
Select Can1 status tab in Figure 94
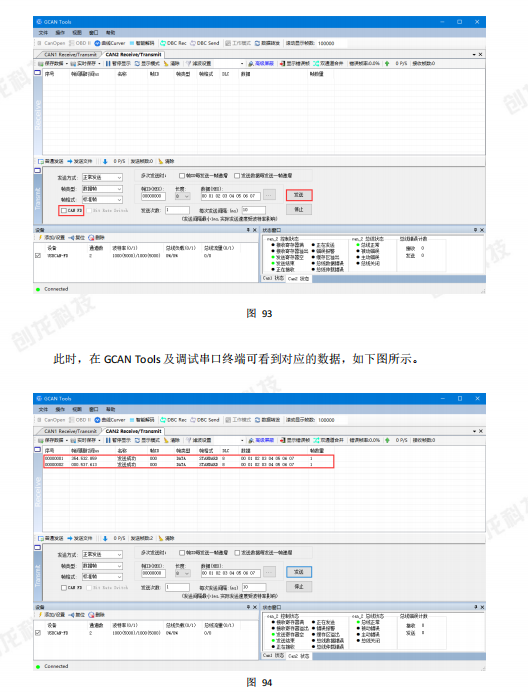pos(273,655)
